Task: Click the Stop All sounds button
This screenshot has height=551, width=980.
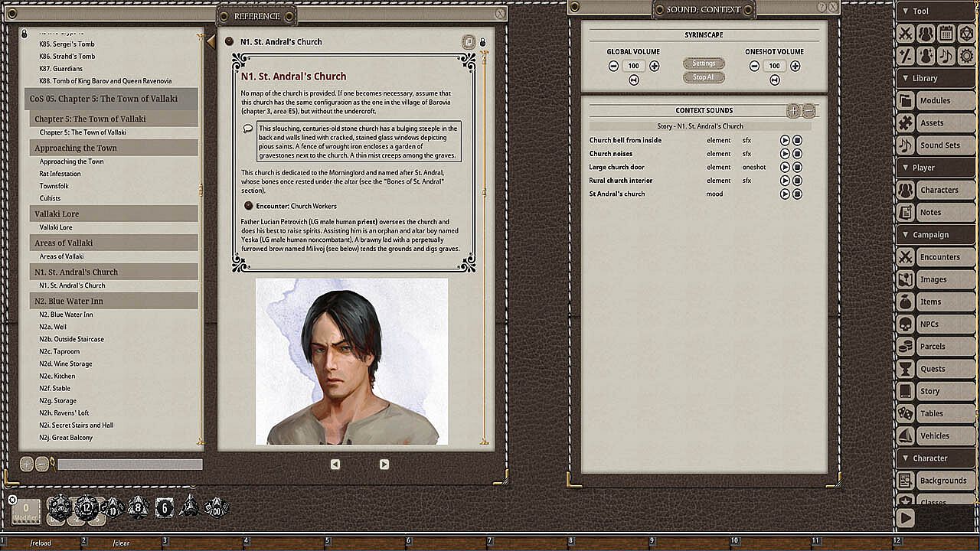Action: [x=704, y=77]
